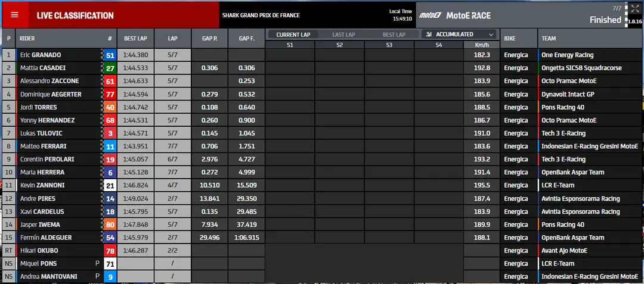
Task: Select rider Andre PIRES
Action: tap(38, 199)
